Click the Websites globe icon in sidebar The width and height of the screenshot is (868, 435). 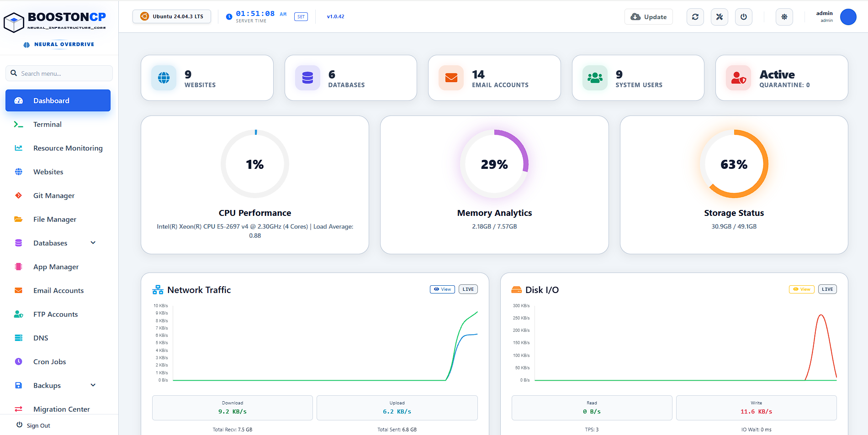click(19, 172)
